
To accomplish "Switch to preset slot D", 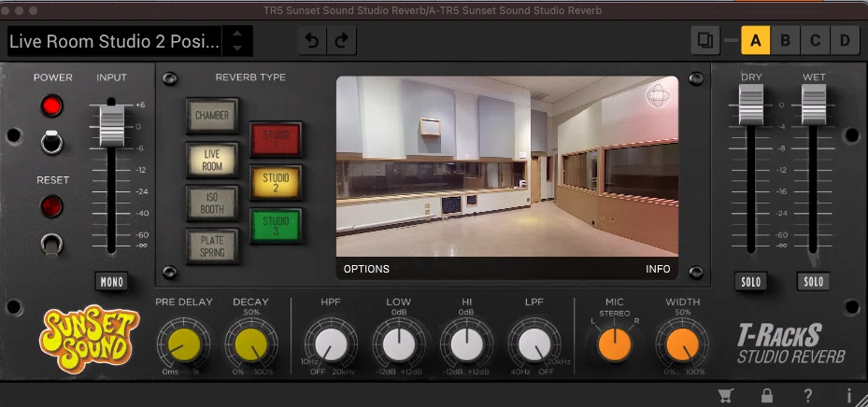I will click(x=845, y=40).
